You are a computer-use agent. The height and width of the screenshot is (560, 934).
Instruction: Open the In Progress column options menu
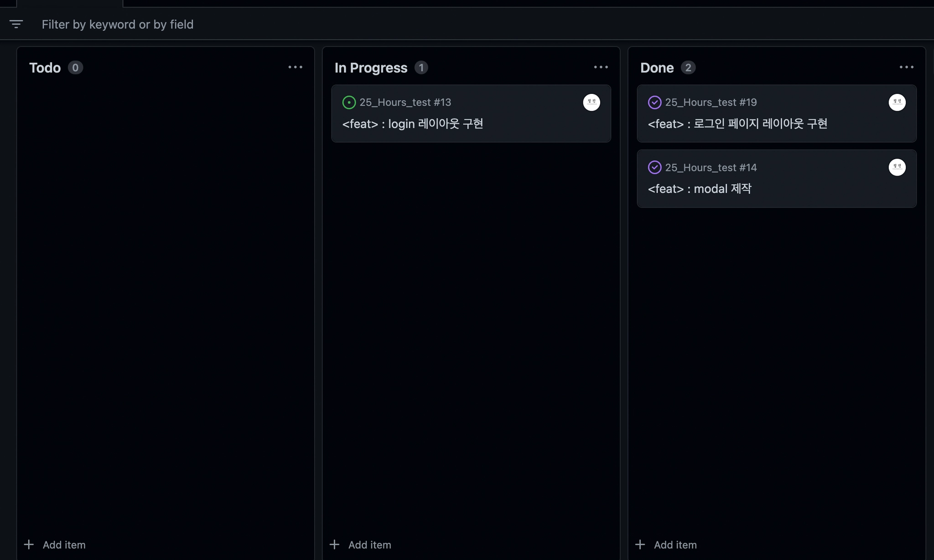pos(601,67)
